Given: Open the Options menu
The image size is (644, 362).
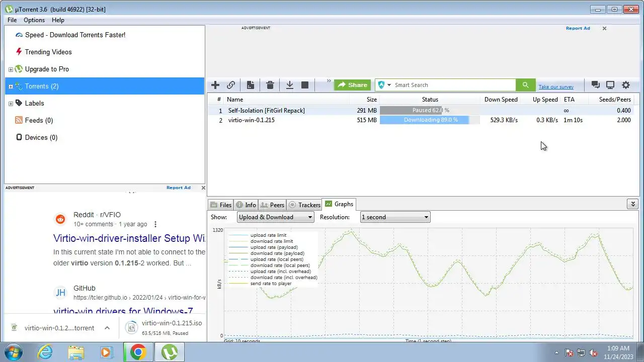Looking at the screenshot, I should point(34,20).
